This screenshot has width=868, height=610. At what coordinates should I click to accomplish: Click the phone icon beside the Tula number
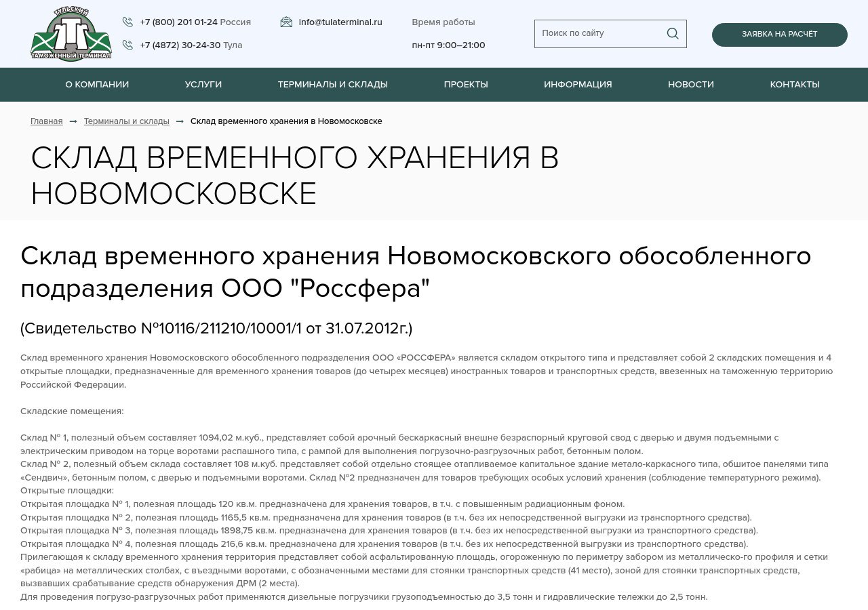(x=127, y=45)
